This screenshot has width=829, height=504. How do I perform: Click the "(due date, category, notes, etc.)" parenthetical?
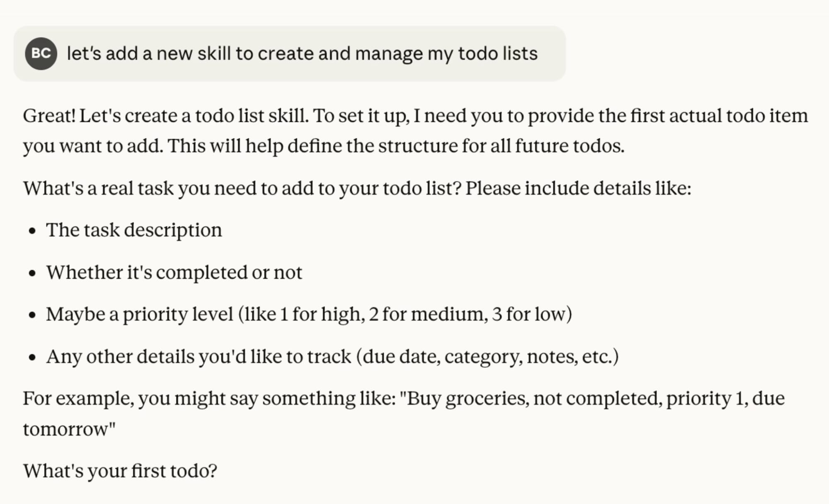point(487,357)
